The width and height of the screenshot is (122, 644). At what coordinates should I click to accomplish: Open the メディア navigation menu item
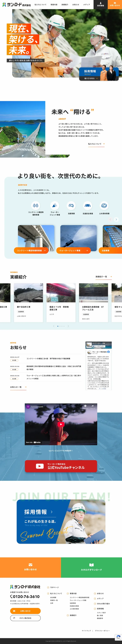point(86,5)
